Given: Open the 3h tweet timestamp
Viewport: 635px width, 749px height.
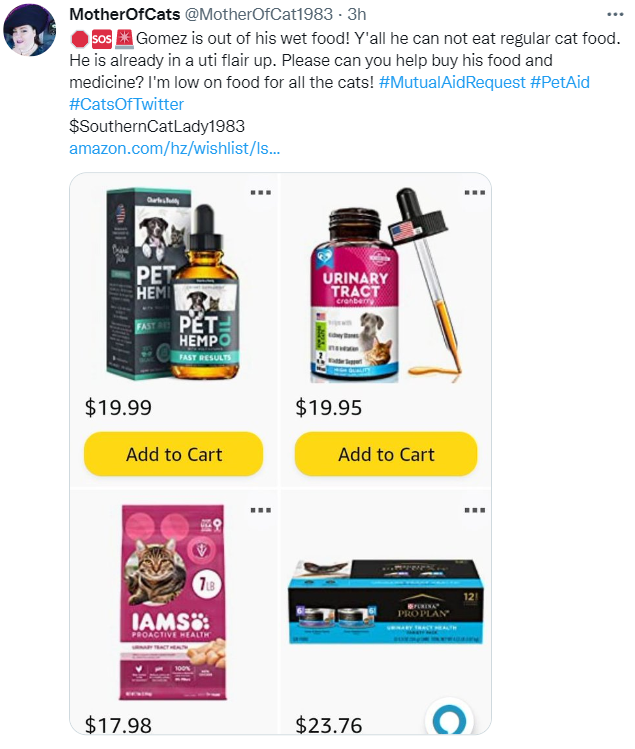Looking at the screenshot, I should click(x=356, y=14).
